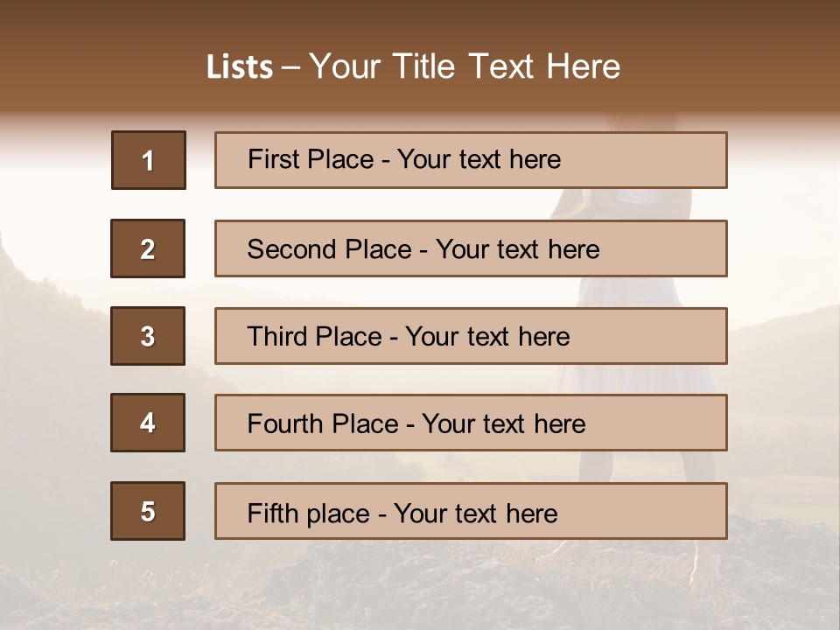The width and height of the screenshot is (840, 630).
Task: Click the text Second Place
Action: (x=330, y=249)
